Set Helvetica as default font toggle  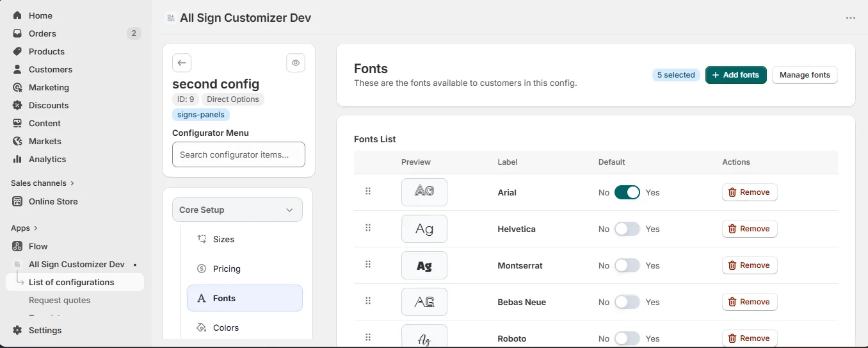(627, 229)
